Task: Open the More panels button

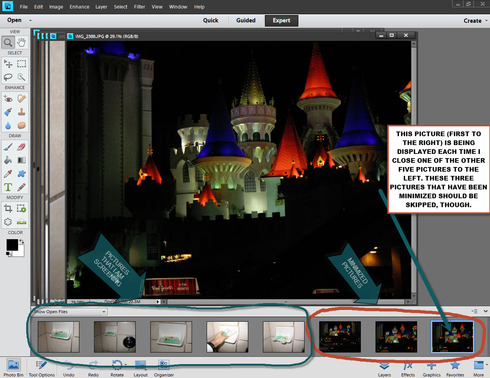Action: pyautogui.click(x=479, y=368)
